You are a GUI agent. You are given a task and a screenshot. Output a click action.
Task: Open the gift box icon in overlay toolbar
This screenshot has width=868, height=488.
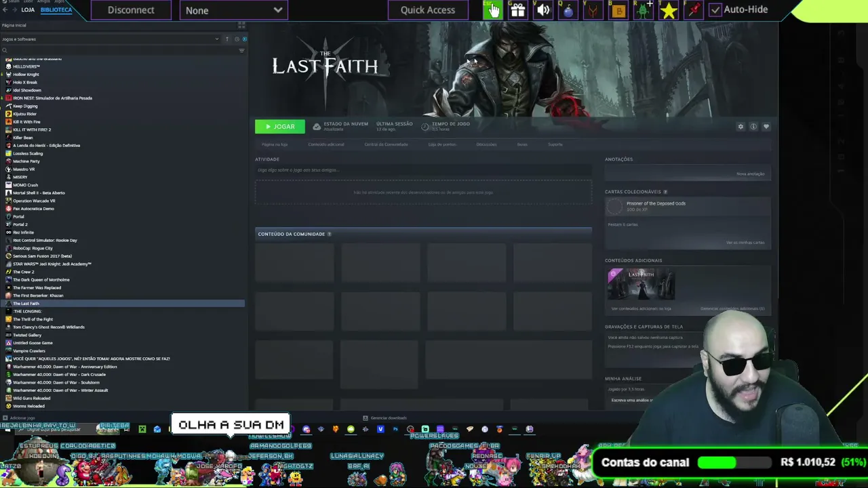(x=517, y=9)
